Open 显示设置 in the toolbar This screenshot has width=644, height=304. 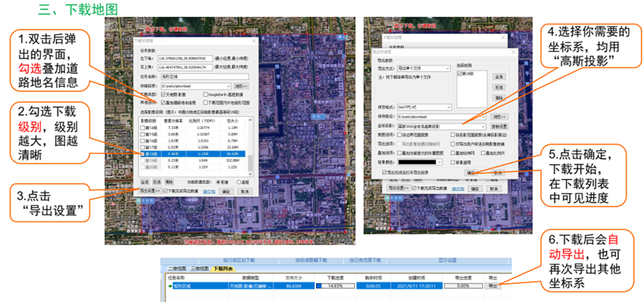[447, 261]
